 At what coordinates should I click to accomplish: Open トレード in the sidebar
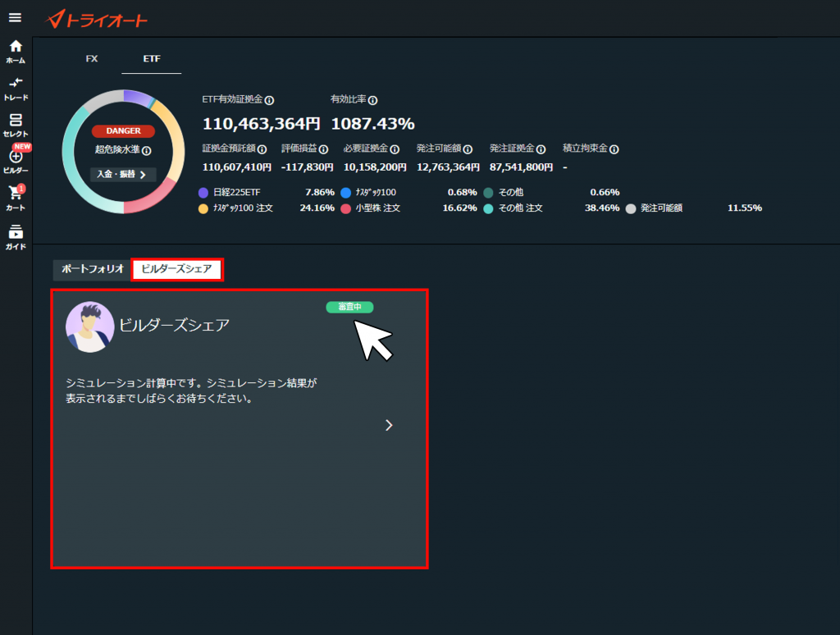coord(16,89)
